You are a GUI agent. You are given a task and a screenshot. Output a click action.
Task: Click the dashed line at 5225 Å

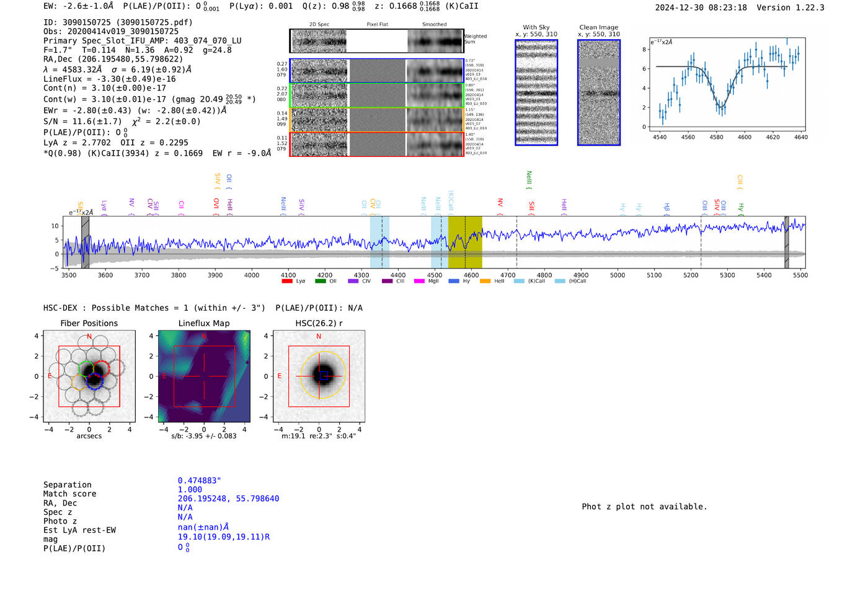pyautogui.click(x=701, y=242)
